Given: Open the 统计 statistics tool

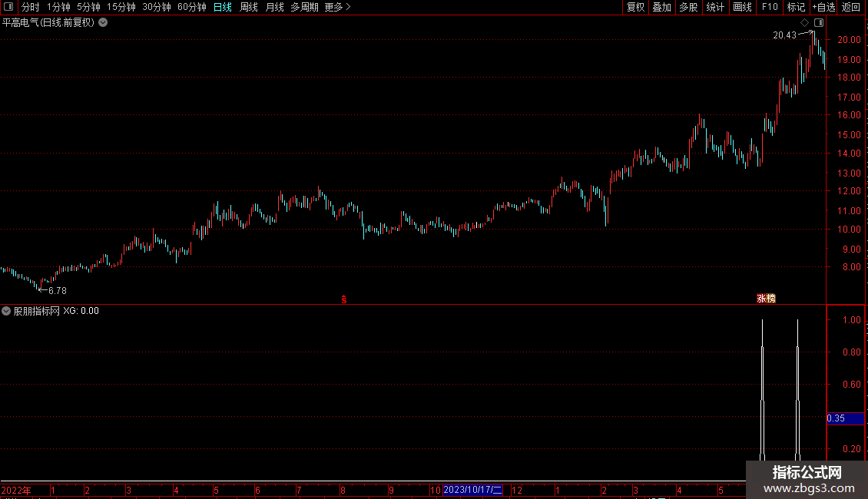Looking at the screenshot, I should click(x=715, y=7).
